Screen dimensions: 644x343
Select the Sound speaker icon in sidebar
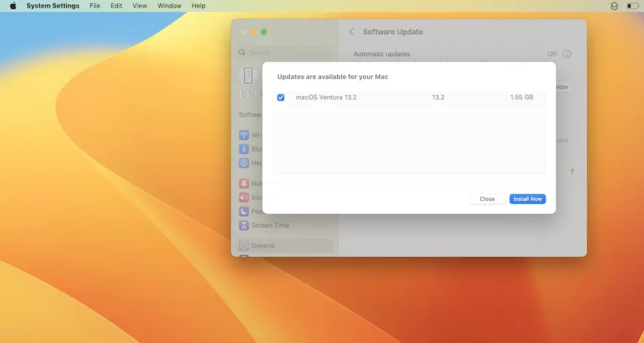244,198
